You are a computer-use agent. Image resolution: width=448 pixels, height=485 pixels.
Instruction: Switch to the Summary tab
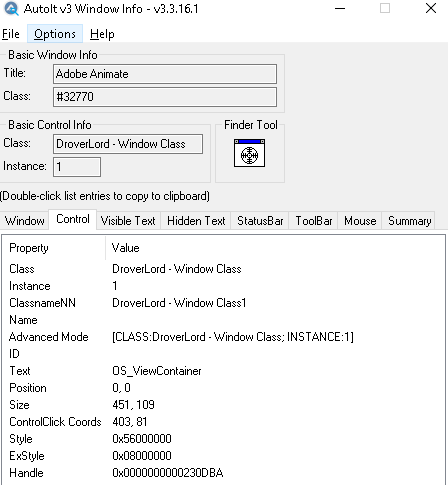(x=409, y=221)
